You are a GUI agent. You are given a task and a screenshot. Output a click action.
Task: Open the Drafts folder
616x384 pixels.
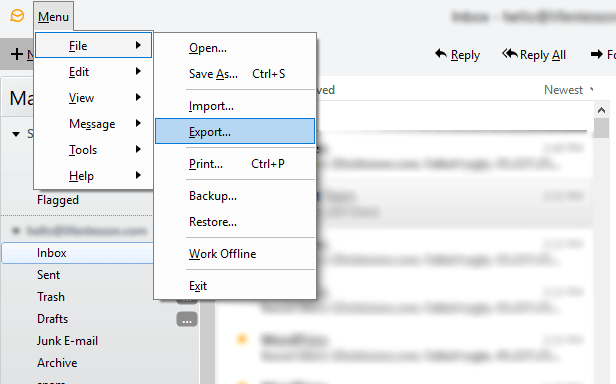[x=52, y=319]
